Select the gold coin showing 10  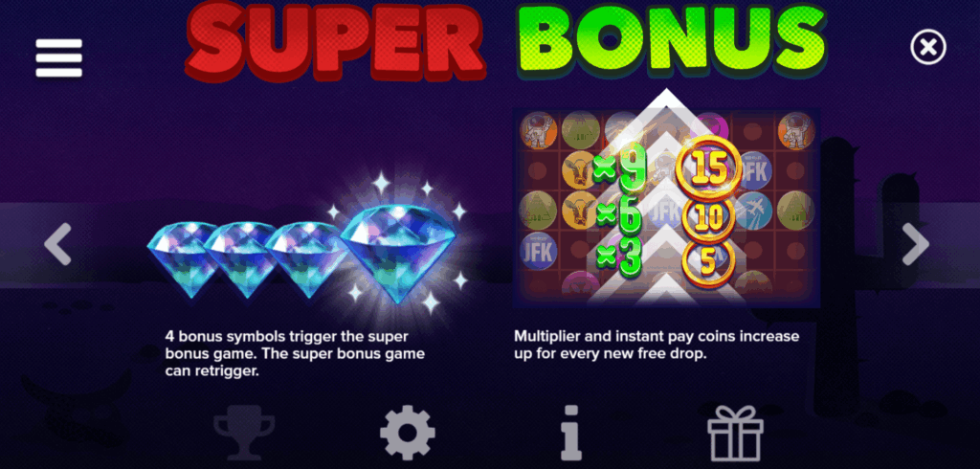[x=707, y=217]
